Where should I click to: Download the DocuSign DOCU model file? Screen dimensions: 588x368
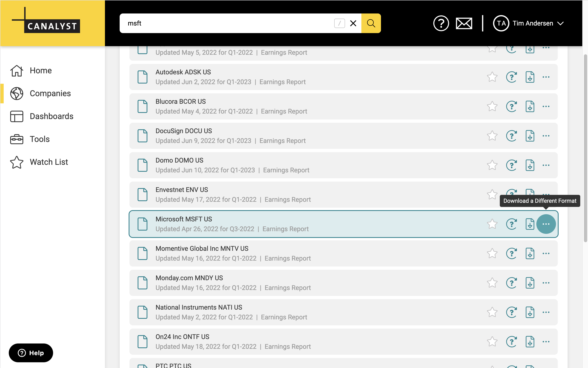pyautogui.click(x=530, y=136)
